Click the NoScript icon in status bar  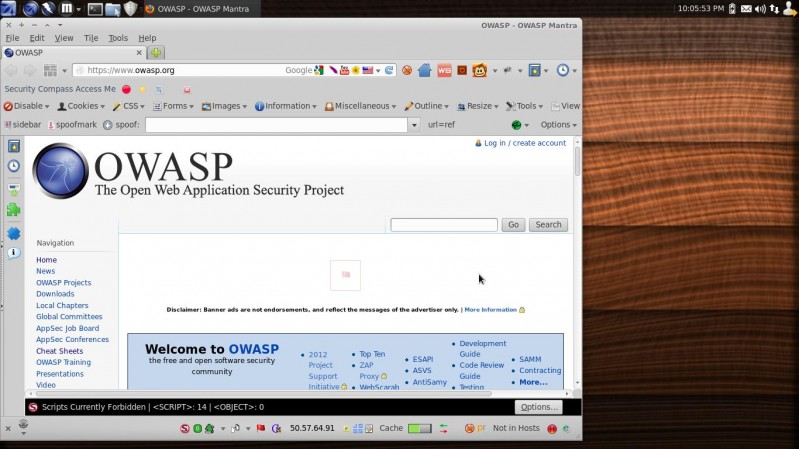(x=184, y=428)
